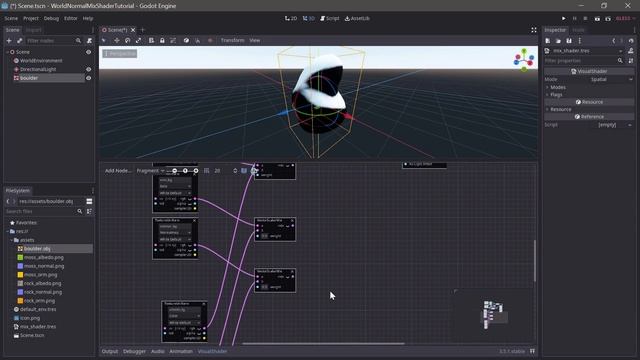Add a new node to the Scene tree
Screen dimensions: 640x360
(x=9, y=40)
